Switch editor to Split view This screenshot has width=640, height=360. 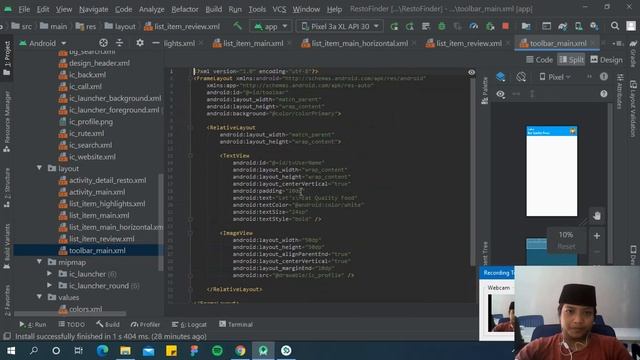tap(571, 60)
